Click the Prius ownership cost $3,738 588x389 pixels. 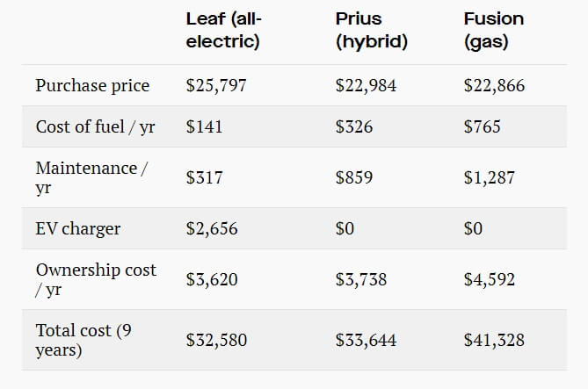pyautogui.click(x=360, y=279)
